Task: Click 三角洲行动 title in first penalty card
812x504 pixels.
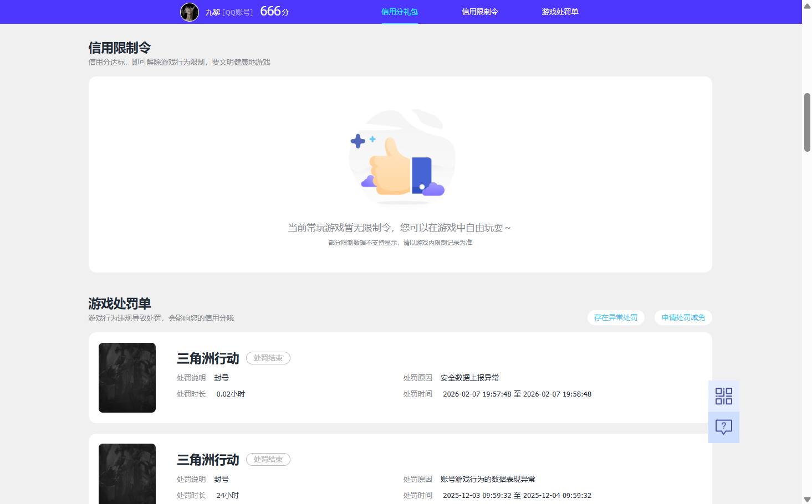Action: click(208, 358)
